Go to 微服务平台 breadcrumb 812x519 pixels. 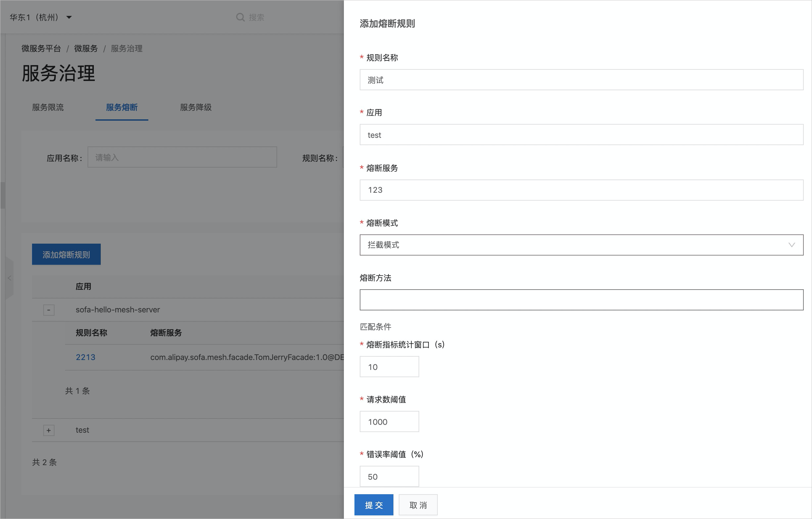point(41,48)
